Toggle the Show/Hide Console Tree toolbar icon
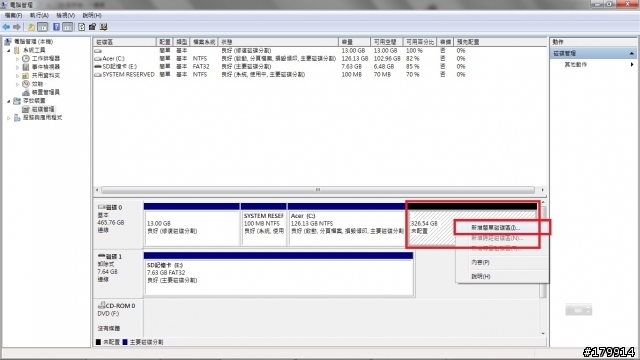Screen dimensions: 640x360 pyautogui.click(x=42, y=27)
